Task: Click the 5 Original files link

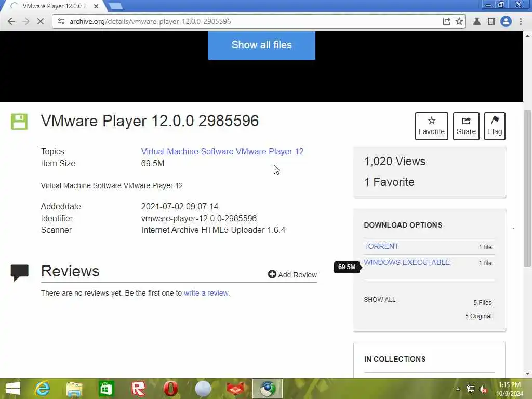Action: pos(478,316)
